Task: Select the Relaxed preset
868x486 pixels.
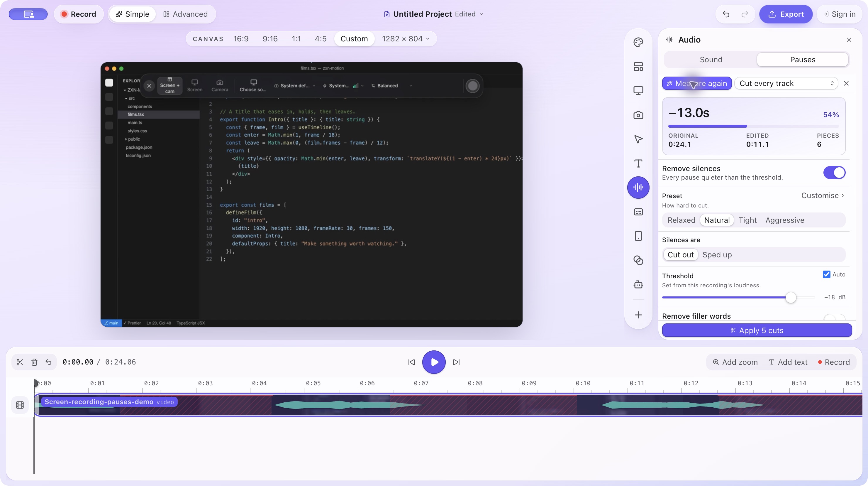Action: click(681, 220)
